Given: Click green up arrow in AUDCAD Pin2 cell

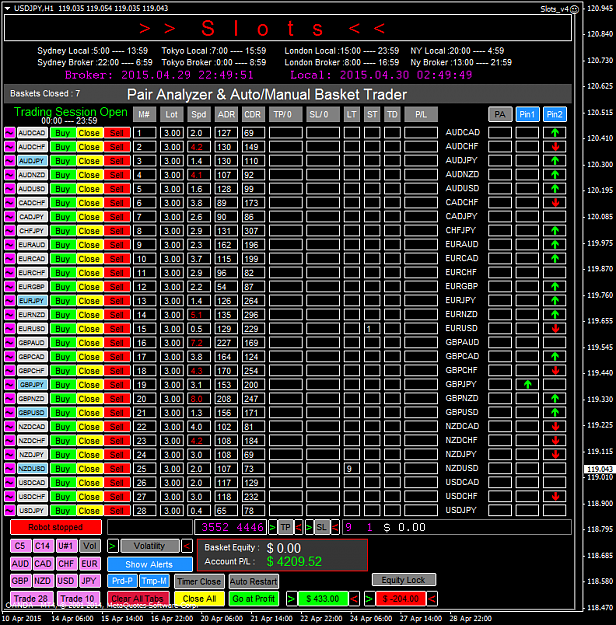Looking at the screenshot, I should [555, 133].
